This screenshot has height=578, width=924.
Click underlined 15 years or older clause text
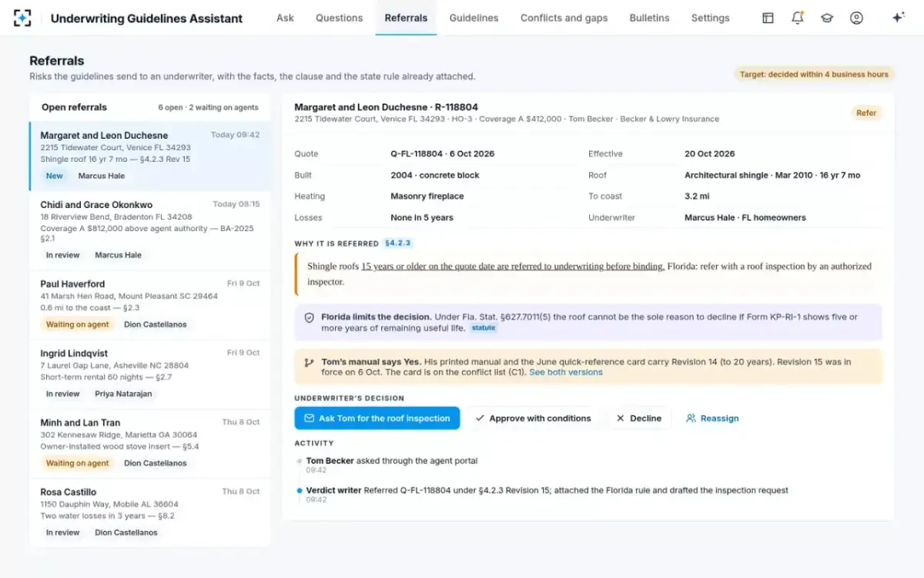click(x=513, y=267)
